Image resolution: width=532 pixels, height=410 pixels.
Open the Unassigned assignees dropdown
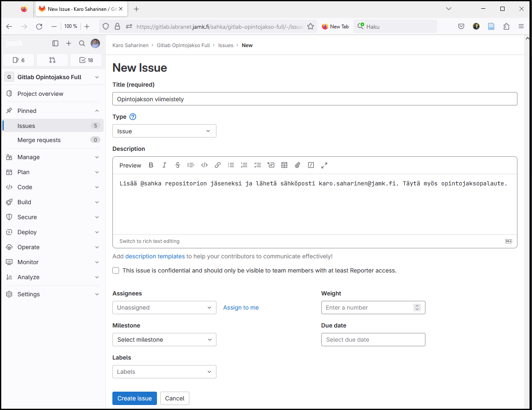pyautogui.click(x=164, y=307)
